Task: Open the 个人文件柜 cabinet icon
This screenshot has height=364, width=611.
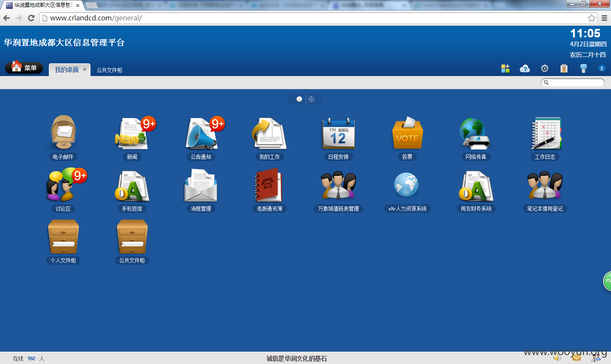Action: (x=63, y=237)
